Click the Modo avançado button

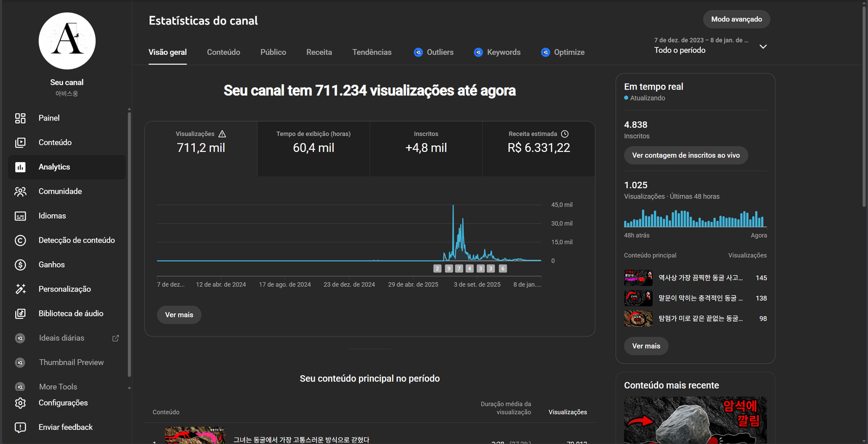click(x=737, y=19)
